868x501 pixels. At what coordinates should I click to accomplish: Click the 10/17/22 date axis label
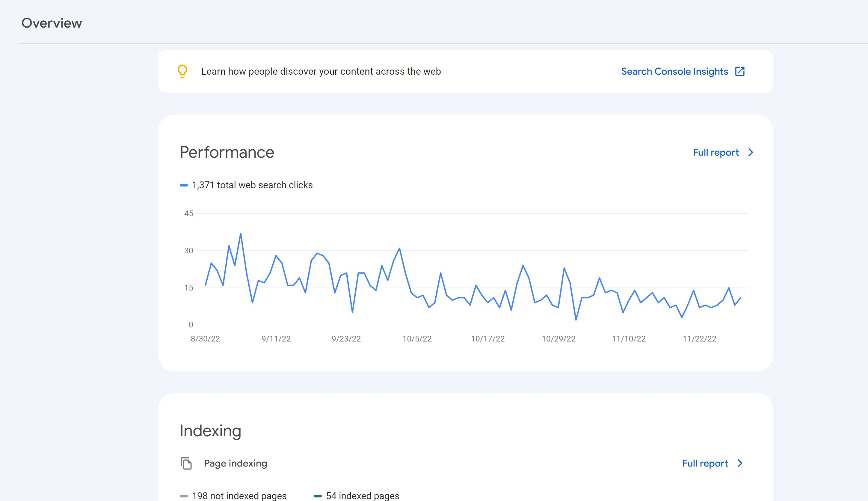(x=488, y=338)
